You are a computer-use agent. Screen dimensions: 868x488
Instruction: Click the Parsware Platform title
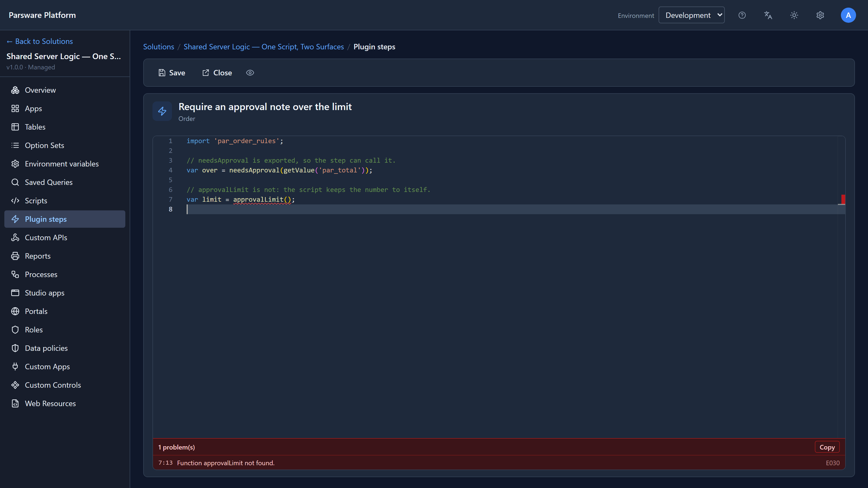pyautogui.click(x=42, y=15)
